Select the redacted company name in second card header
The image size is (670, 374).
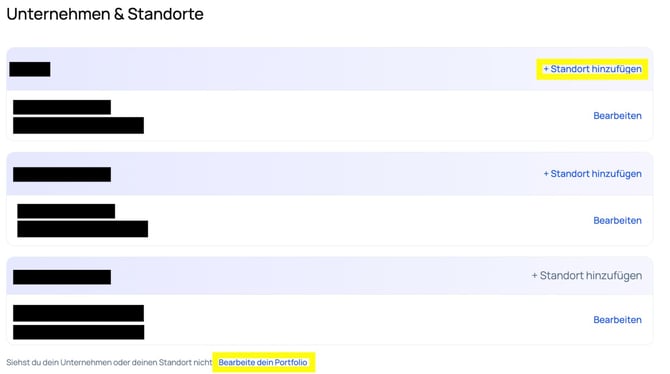62,174
